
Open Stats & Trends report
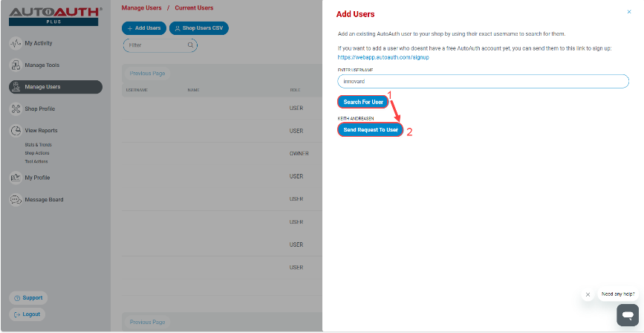tap(38, 145)
